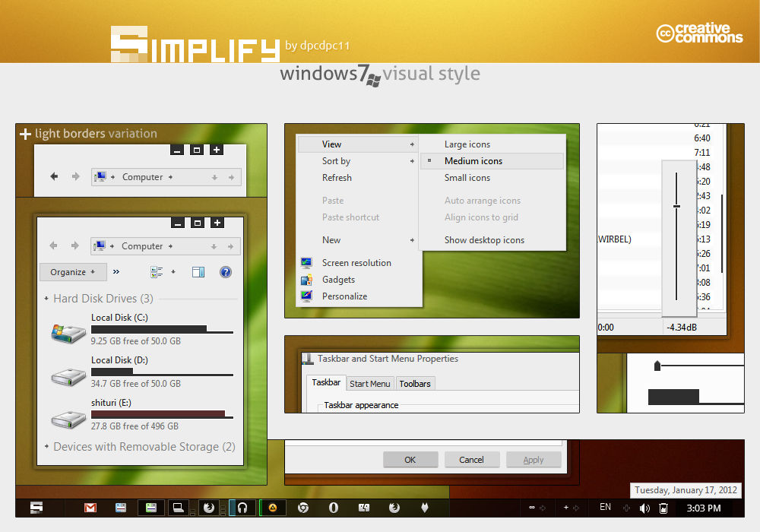Click the Cancel button
760x532 pixels.
point(472,459)
